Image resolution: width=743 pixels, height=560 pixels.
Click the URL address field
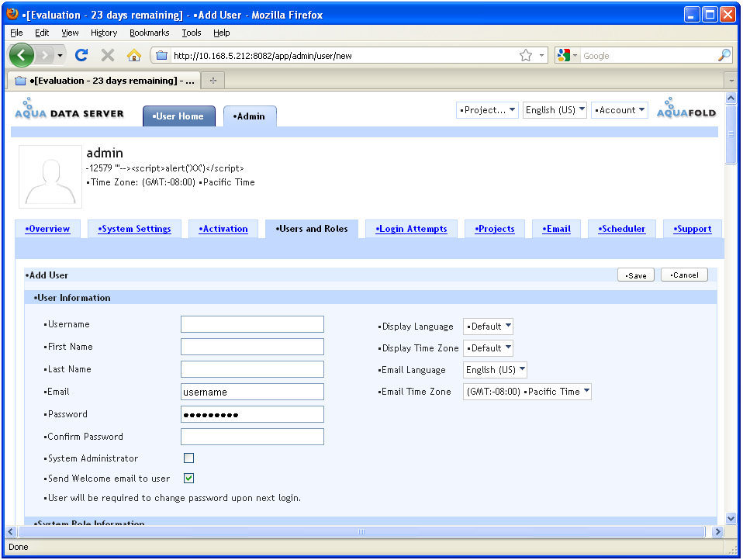pyautogui.click(x=344, y=55)
